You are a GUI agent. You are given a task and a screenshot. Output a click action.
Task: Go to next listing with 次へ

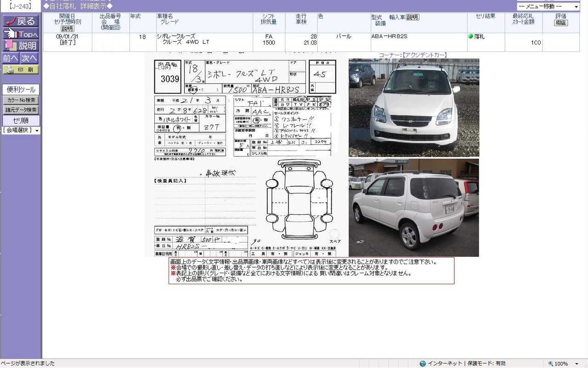click(29, 58)
